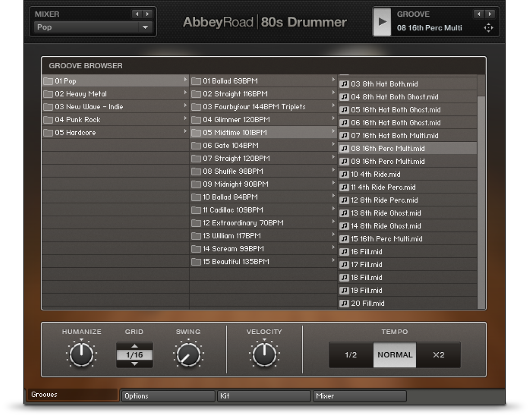Image resolution: width=530 pixels, height=420 pixels.
Task: Decrease grid value with down arrow
Action: 135,364
